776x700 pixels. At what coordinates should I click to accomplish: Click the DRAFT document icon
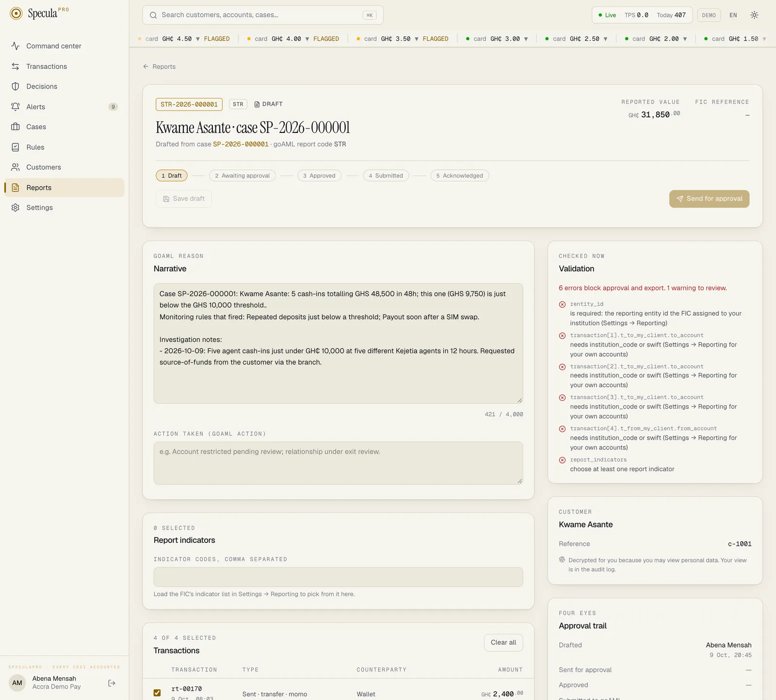257,104
